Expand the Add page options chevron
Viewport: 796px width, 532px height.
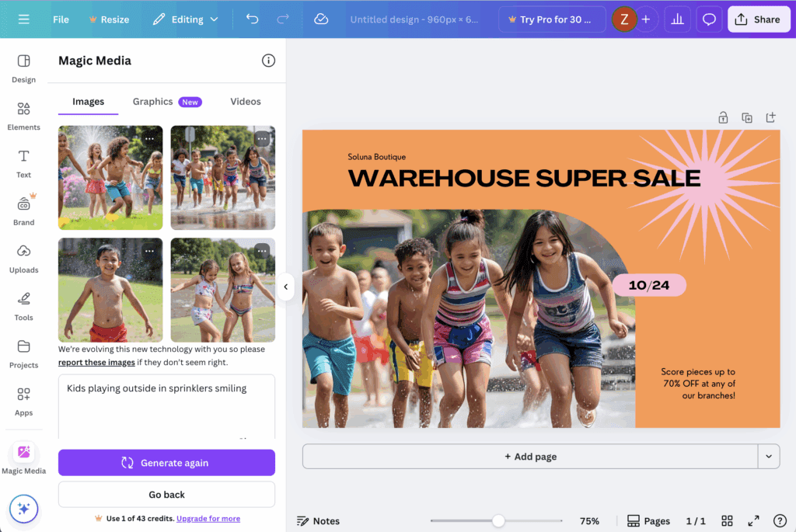[768, 457]
